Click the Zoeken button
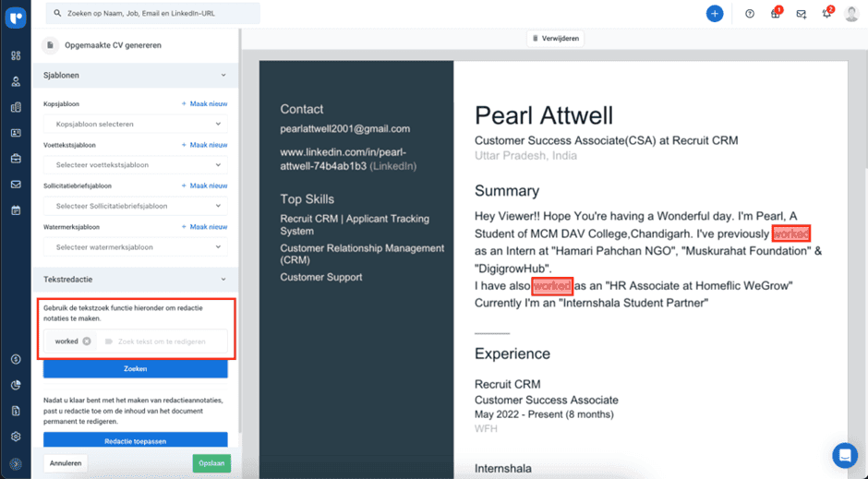Viewport: 868px width, 479px height. pyautogui.click(x=136, y=368)
